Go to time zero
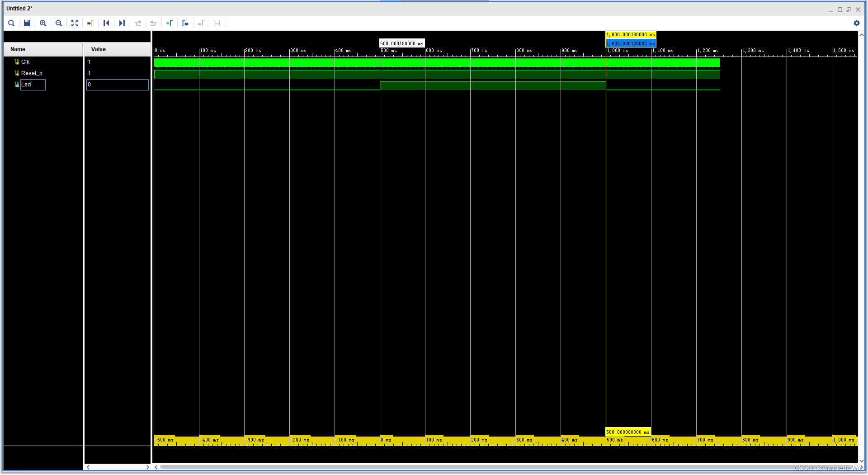 click(x=106, y=23)
